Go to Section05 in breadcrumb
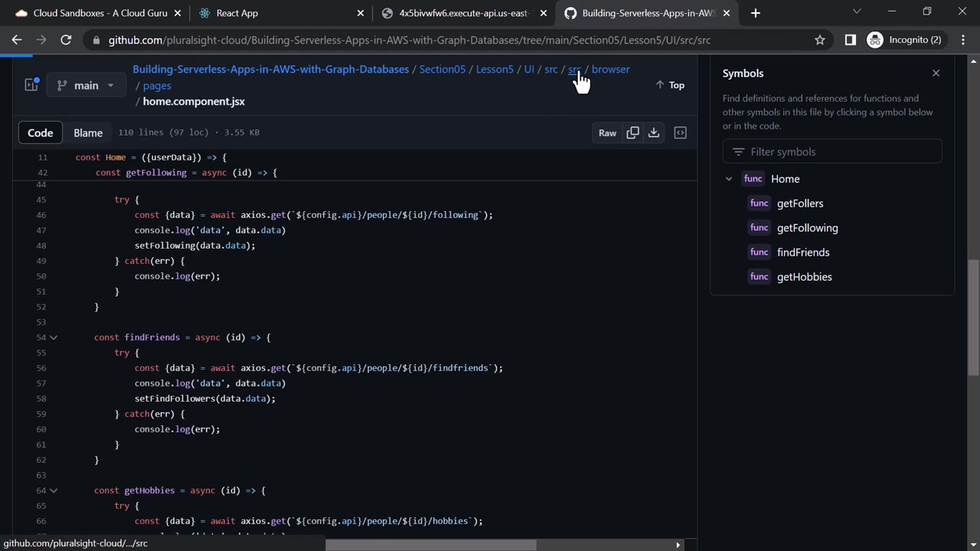980x551 pixels. pos(442,69)
